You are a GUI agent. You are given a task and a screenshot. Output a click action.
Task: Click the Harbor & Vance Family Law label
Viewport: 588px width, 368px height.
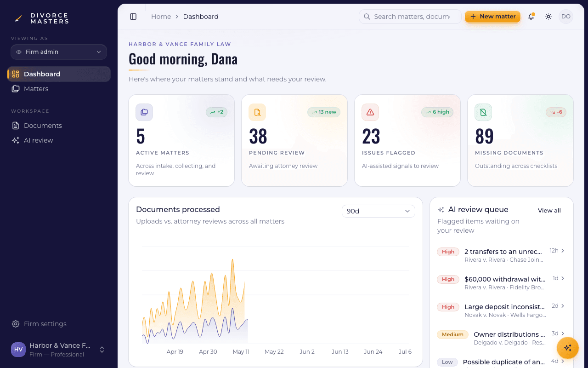180,44
